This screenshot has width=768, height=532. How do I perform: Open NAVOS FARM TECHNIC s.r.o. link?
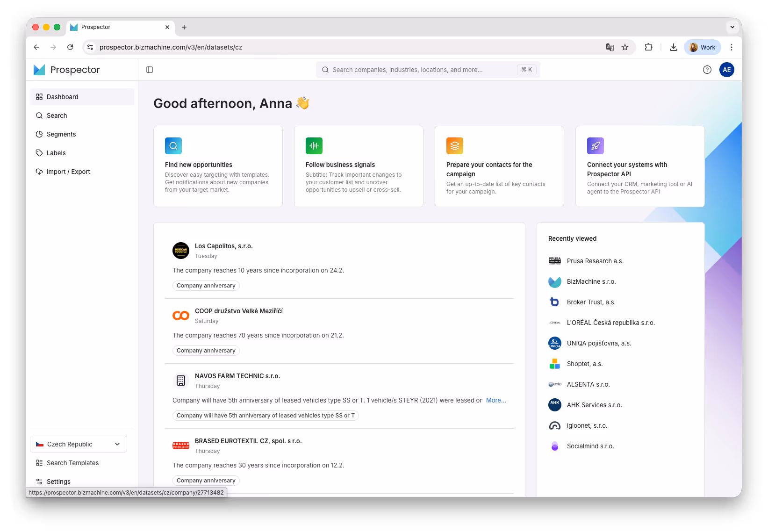click(x=237, y=376)
